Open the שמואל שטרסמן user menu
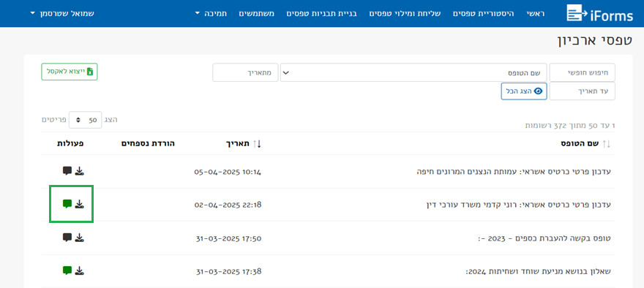Image resolution: width=644 pixels, height=288 pixels. pyautogui.click(x=62, y=14)
